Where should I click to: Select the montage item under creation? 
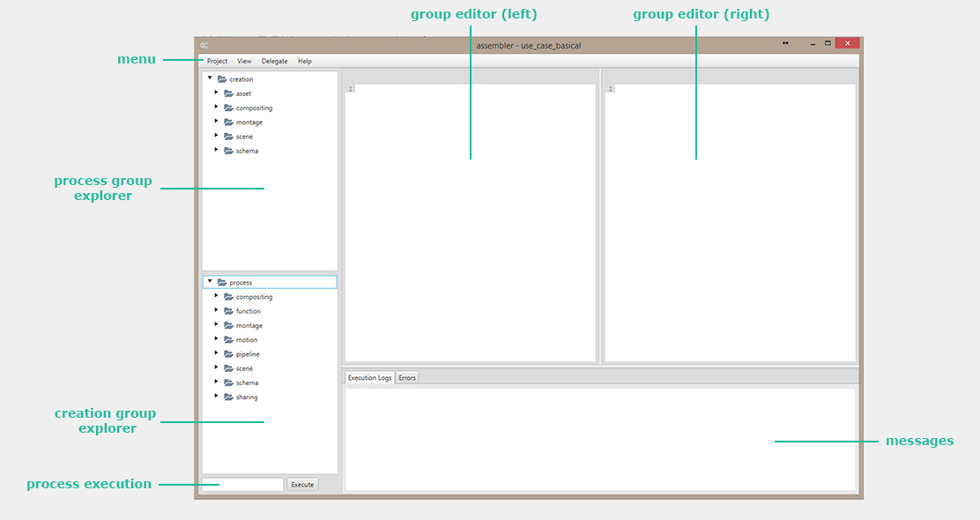click(x=249, y=123)
